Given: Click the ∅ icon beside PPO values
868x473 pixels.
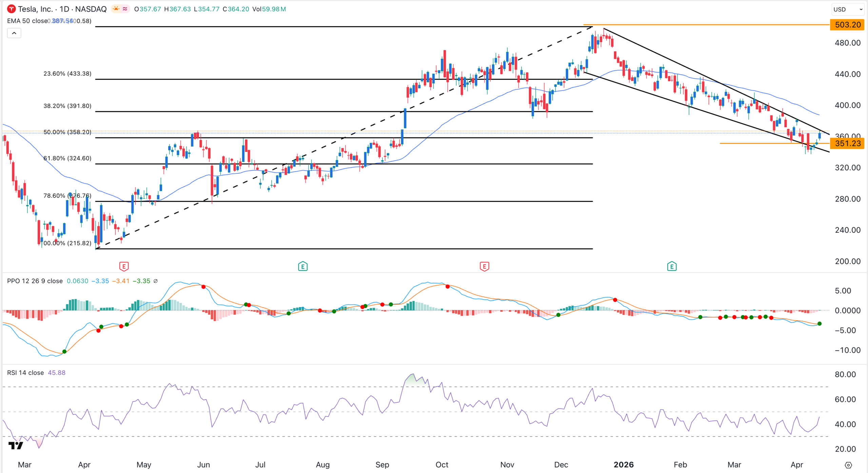Looking at the screenshot, I should (156, 281).
